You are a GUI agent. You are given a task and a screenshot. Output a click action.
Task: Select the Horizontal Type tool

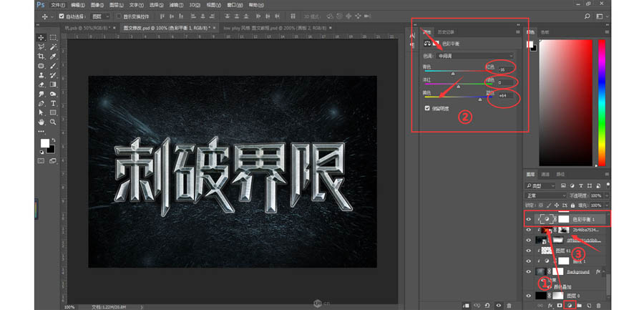coord(53,103)
